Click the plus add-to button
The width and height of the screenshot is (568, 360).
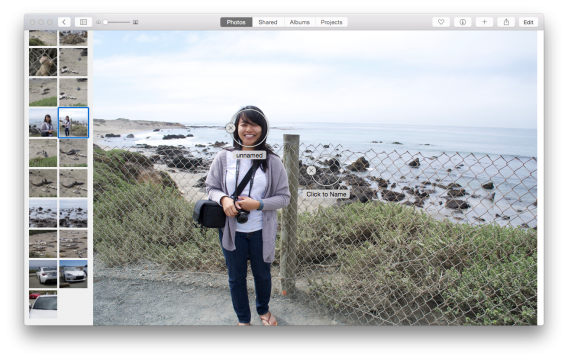(x=484, y=22)
